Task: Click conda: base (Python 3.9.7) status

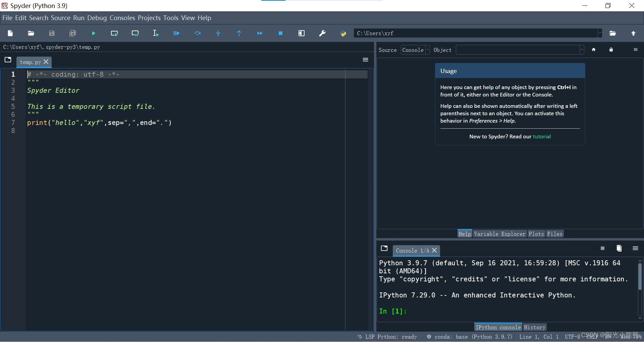Action: coord(470,337)
